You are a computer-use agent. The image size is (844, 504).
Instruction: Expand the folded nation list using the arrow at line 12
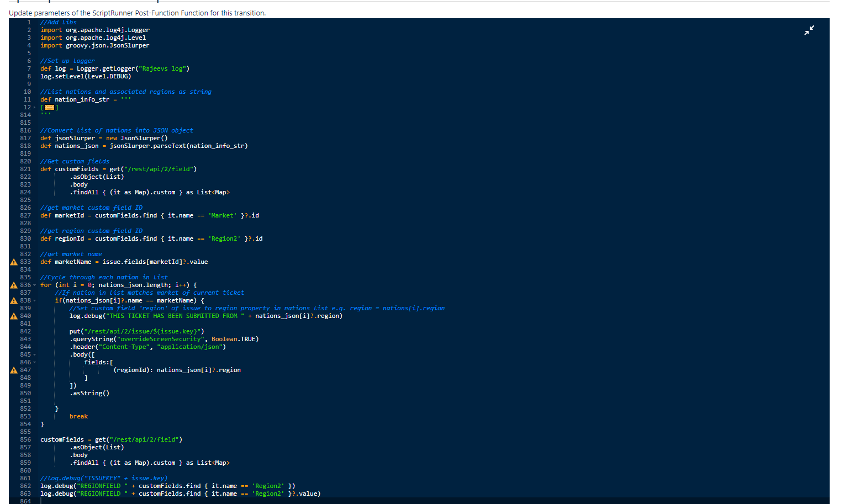pyautogui.click(x=34, y=107)
